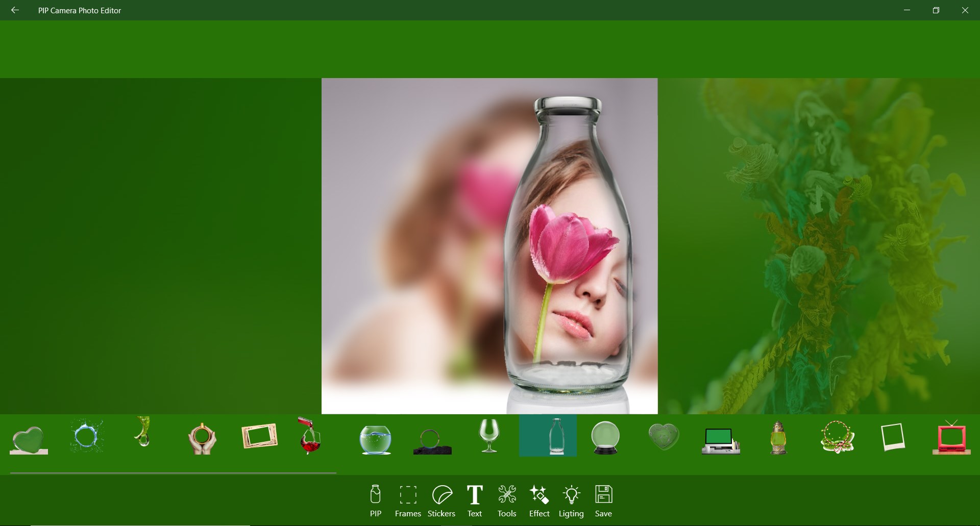Open the Ligting options
Screen dimensions: 980x526
[x=571, y=502]
